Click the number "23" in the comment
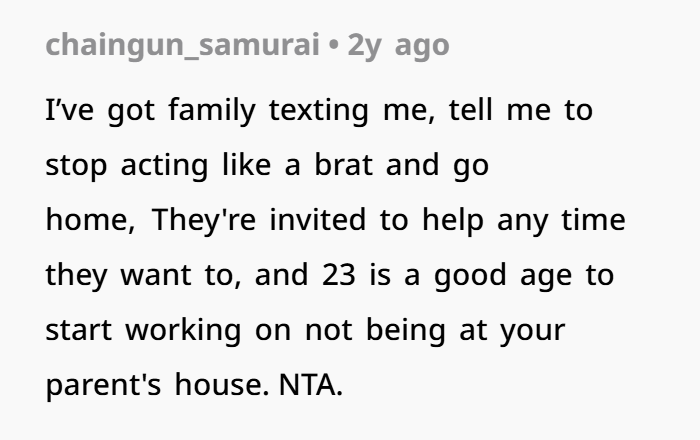700x440 pixels. tap(338, 275)
